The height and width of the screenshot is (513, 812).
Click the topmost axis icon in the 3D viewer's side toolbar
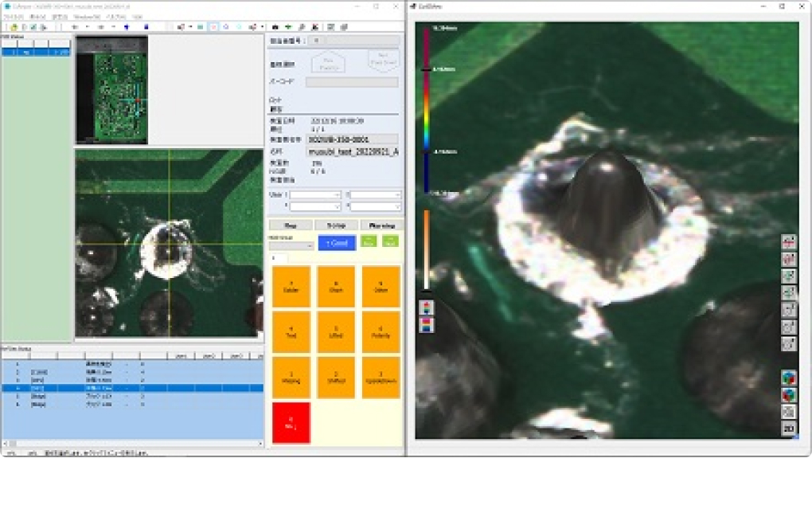click(788, 241)
